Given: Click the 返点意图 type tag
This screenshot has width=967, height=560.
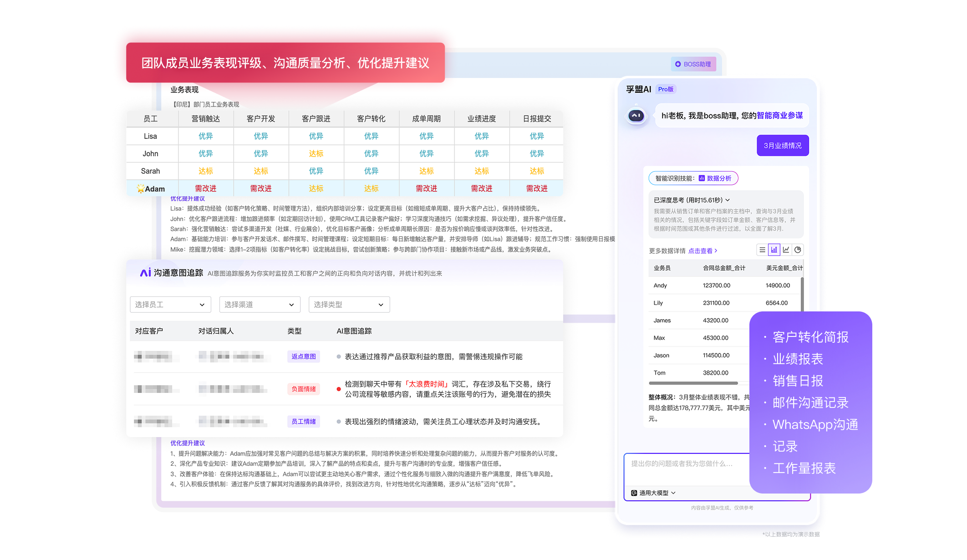Looking at the screenshot, I should pos(303,356).
